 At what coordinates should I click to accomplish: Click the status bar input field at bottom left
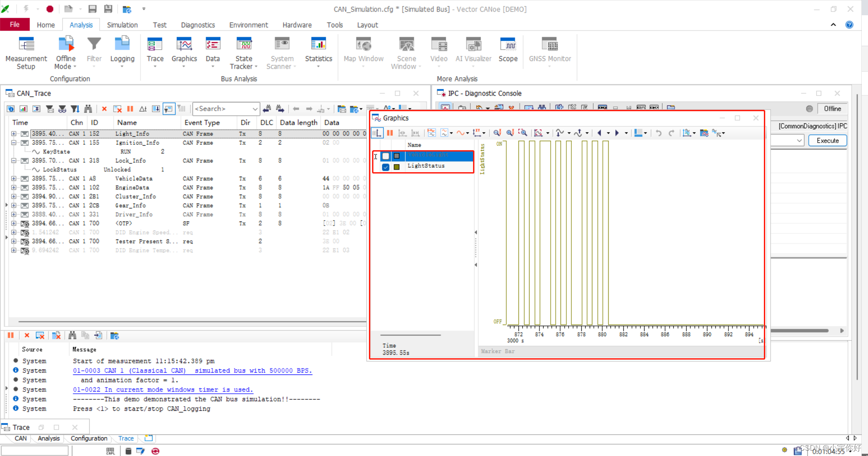pyautogui.click(x=35, y=451)
